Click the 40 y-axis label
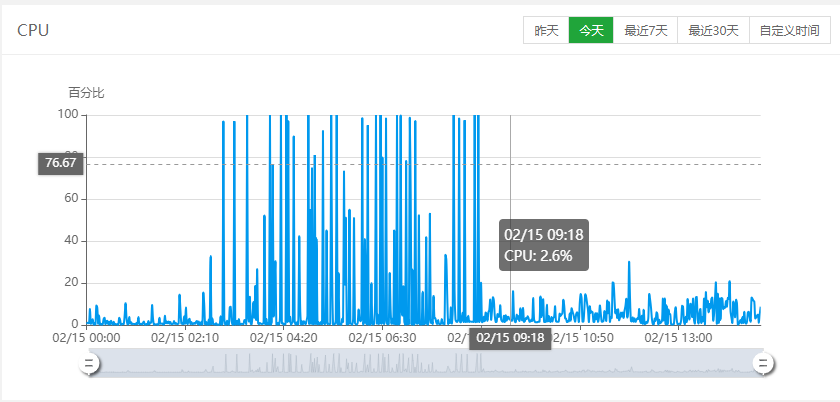This screenshot has height=402, width=840. [72, 241]
